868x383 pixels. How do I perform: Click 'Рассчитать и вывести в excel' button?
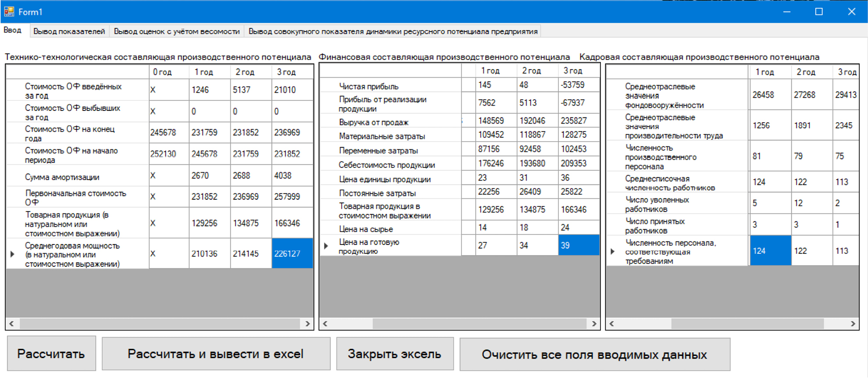coord(216,354)
